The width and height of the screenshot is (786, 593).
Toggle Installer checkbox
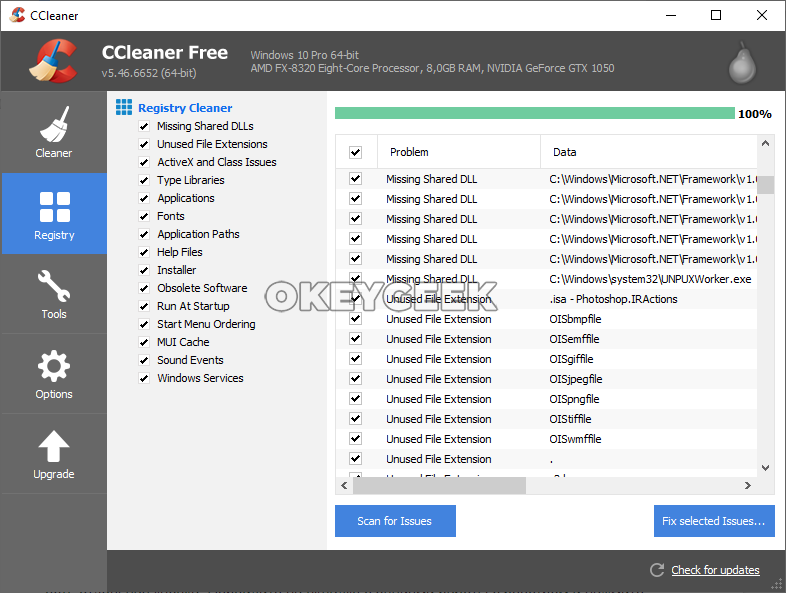(x=144, y=271)
